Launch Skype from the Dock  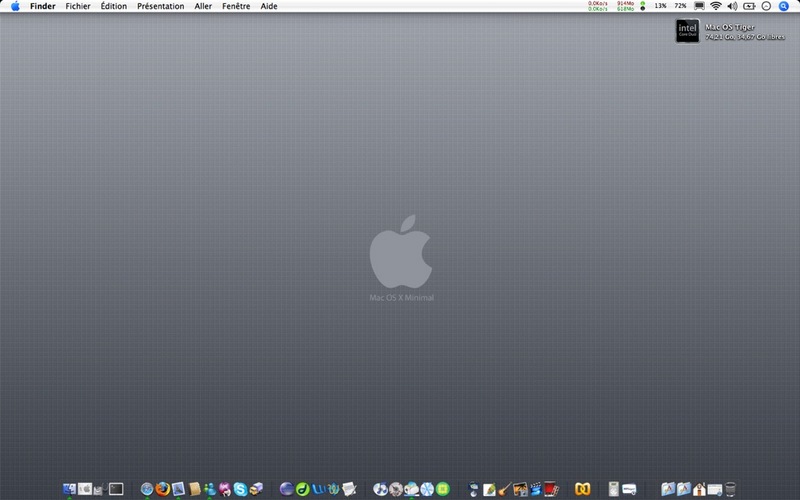(240, 489)
